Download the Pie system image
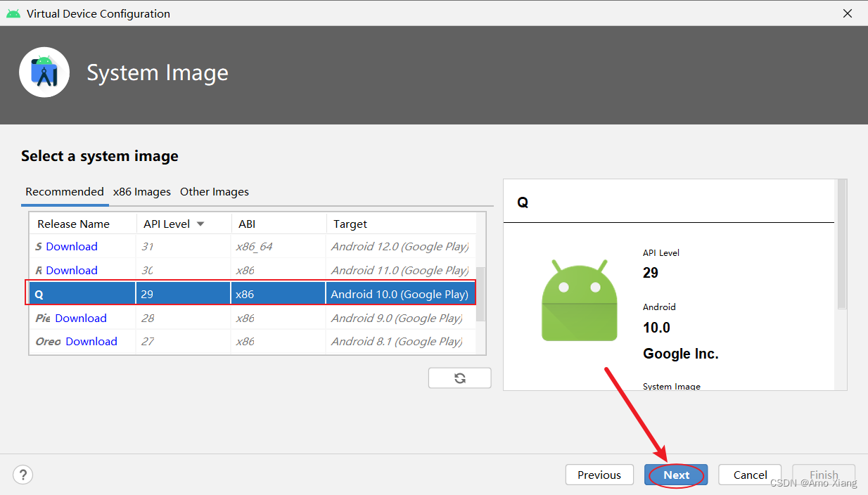The height and width of the screenshot is (495, 868). pyautogui.click(x=81, y=318)
